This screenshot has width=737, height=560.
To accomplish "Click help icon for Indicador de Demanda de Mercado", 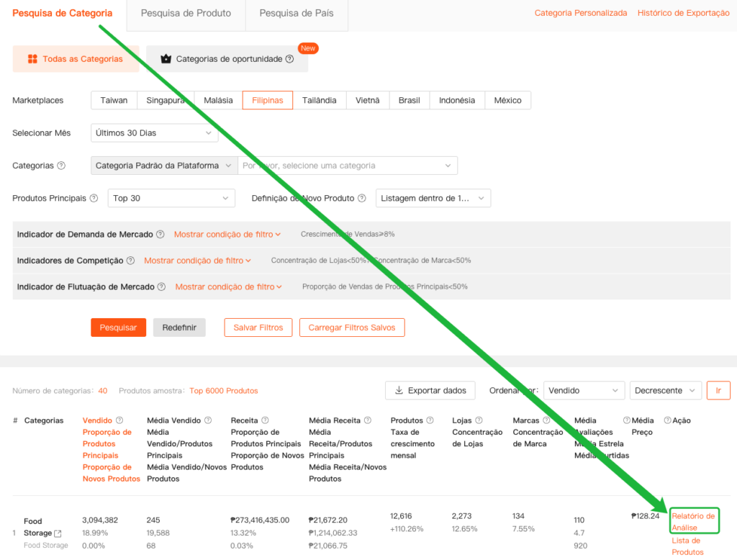I will [160, 235].
